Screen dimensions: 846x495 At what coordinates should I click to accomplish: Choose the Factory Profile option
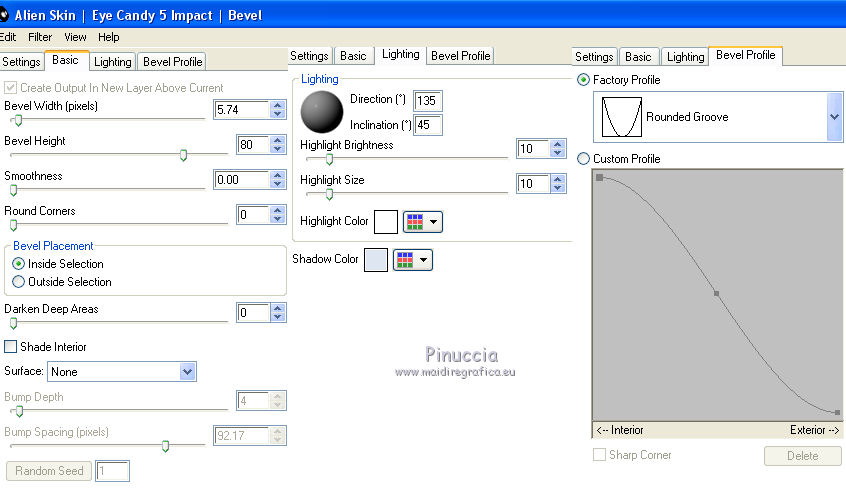(x=583, y=80)
